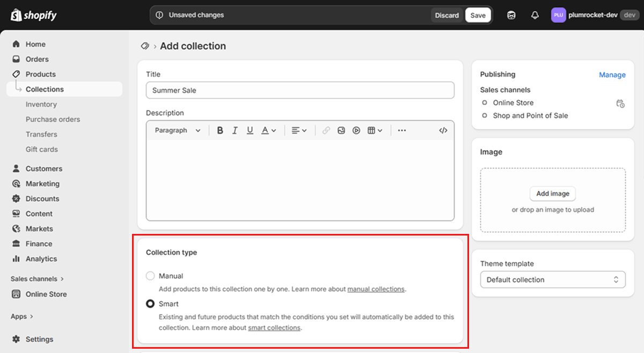
Task: Open the Paragraph style dropdown
Action: (x=178, y=130)
